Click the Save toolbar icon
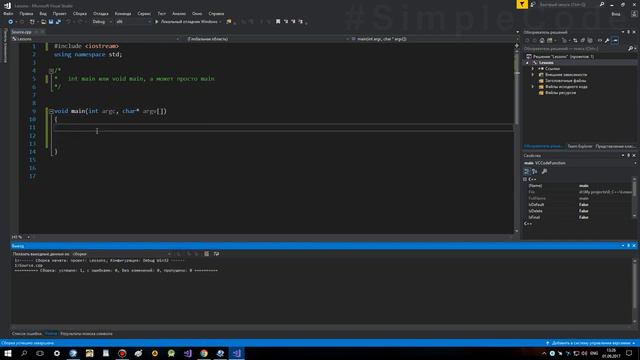The image size is (640, 360). pos(51,22)
